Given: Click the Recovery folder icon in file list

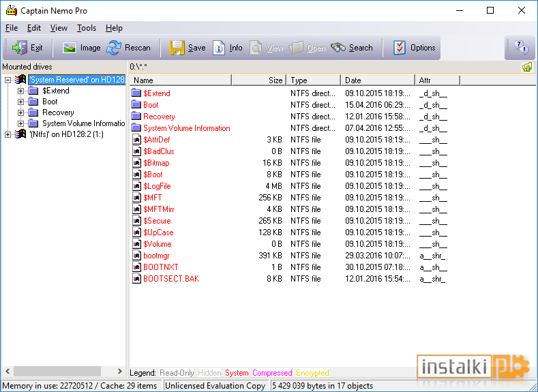Looking at the screenshot, I should 136,117.
